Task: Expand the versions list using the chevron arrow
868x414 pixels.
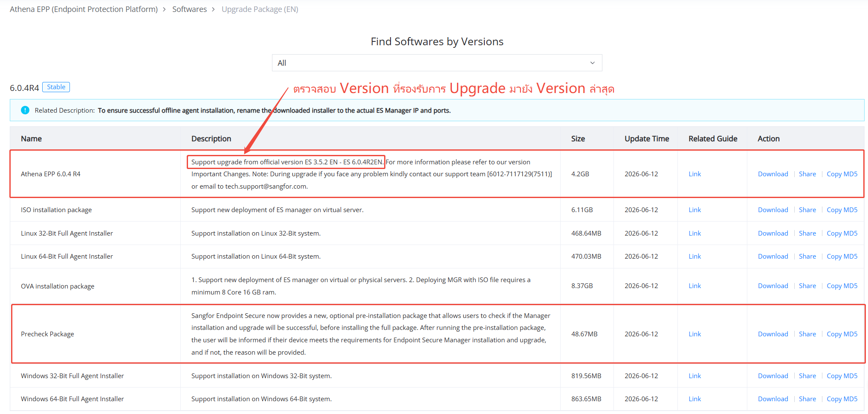Action: tap(592, 63)
